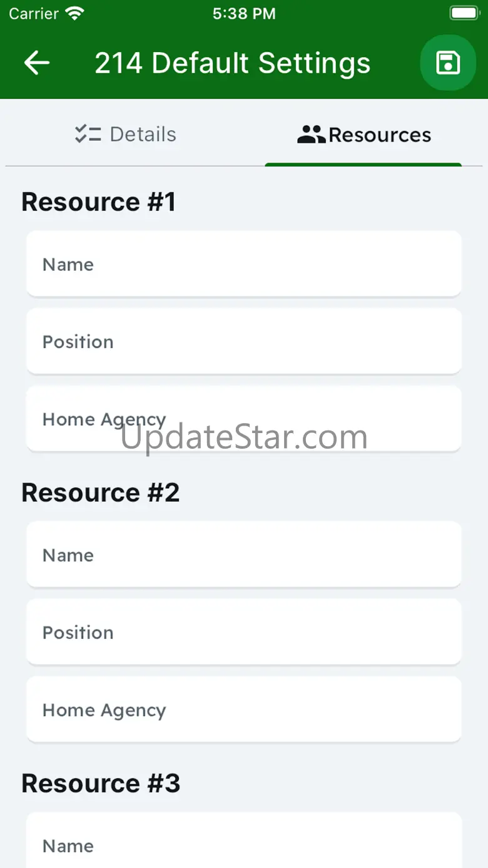This screenshot has height=868, width=488.
Task: Select the Resource #1 Position field
Action: 244,341
